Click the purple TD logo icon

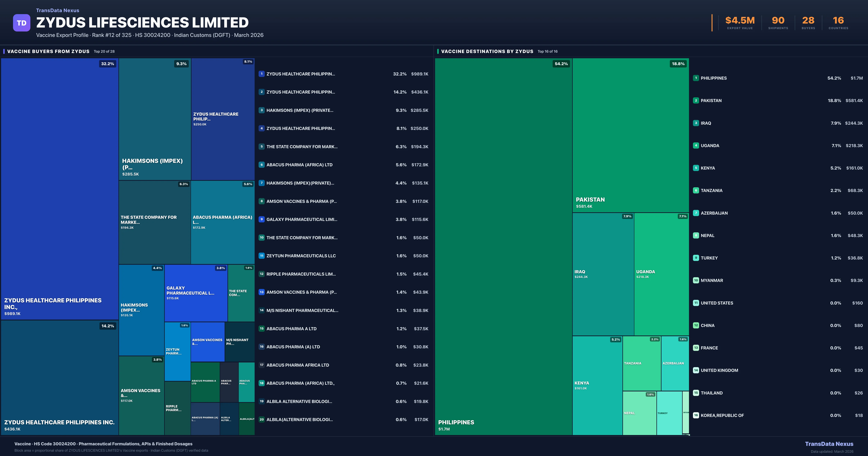tap(22, 23)
